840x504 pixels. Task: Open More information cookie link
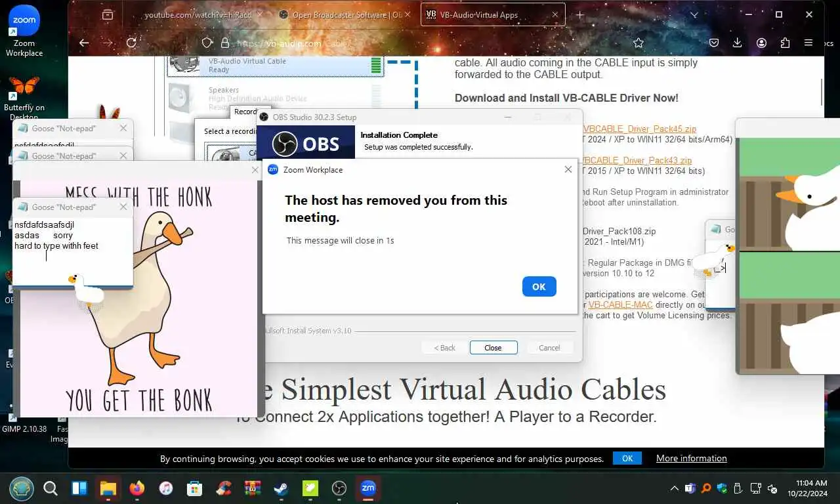[x=692, y=458]
